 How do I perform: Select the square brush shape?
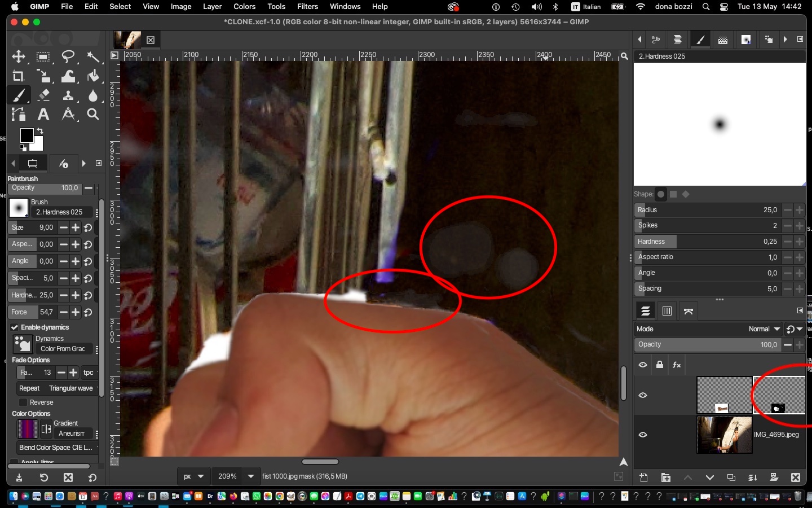pyautogui.click(x=673, y=194)
